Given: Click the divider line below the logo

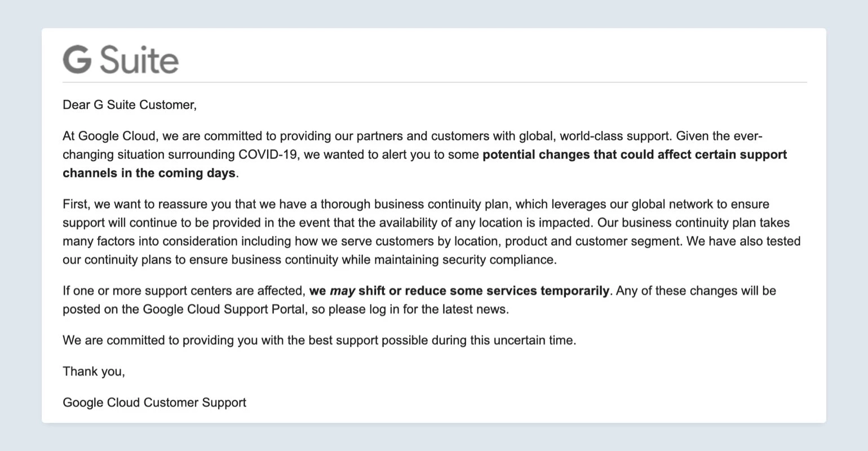Looking at the screenshot, I should tap(434, 82).
